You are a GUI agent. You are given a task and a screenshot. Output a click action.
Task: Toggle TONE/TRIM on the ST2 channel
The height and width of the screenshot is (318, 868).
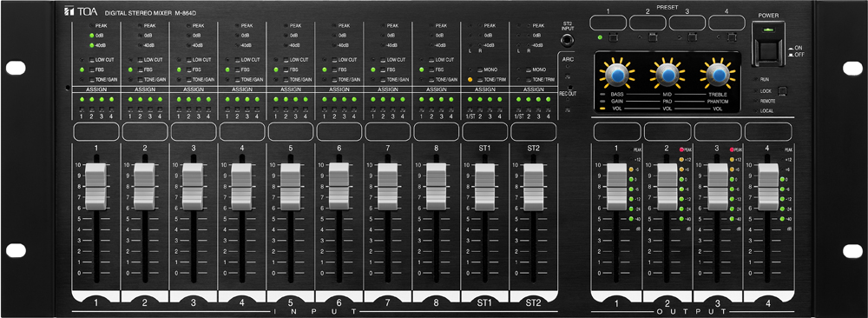click(x=529, y=80)
